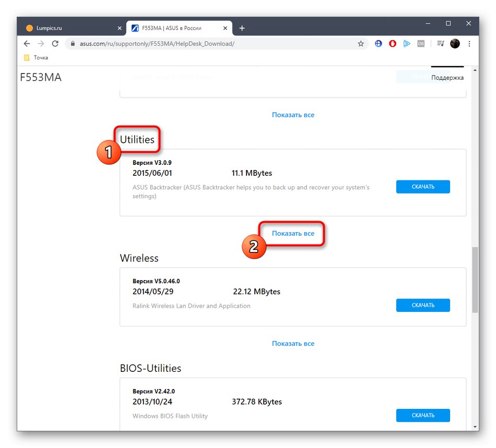Viewport: 496px width, 448px height.
Task: Click СКАЧАТЬ for the Ralink Wireless driver
Action: click(423, 305)
